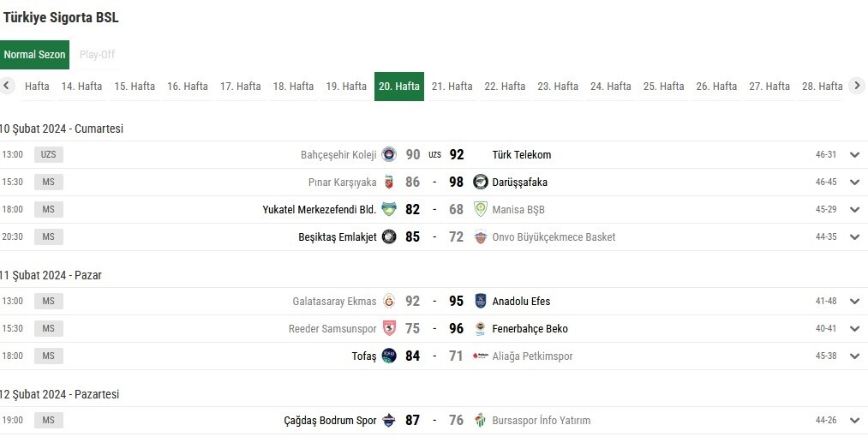Expand the Bahçeşehir Koleji vs Türk Telekom match
The height and width of the screenshot is (443, 868).
tap(854, 154)
